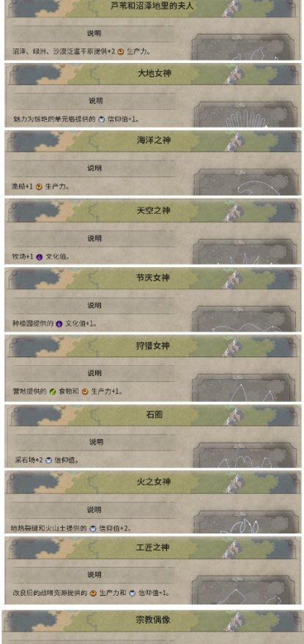Select the 芦苇和沼泽地里的夫人 header
304x644 pixels.
(x=153, y=7)
